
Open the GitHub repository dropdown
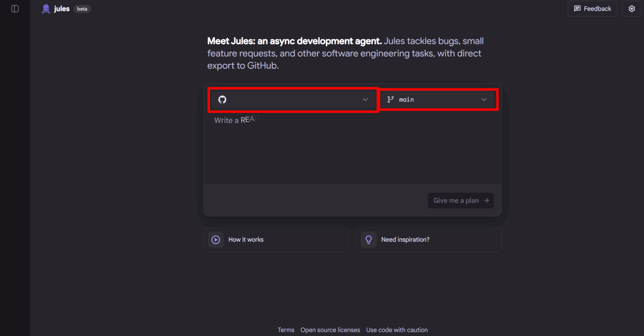click(x=293, y=100)
